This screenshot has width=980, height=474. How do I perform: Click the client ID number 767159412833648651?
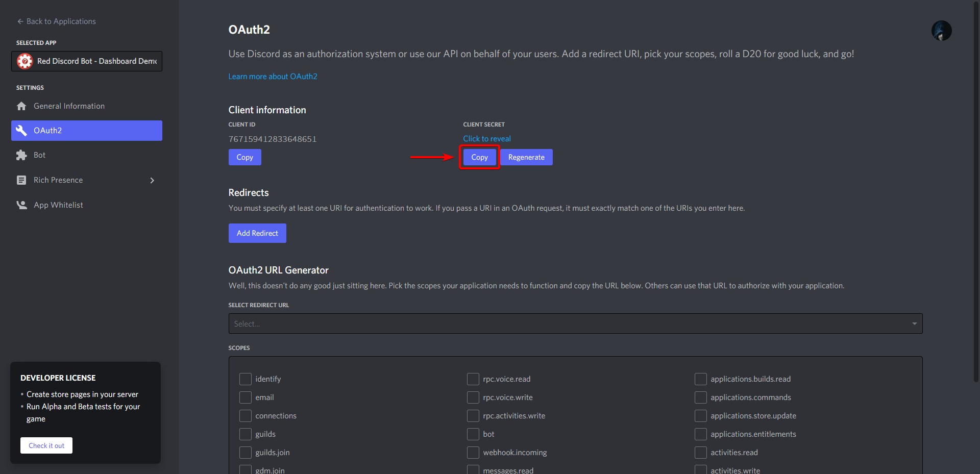[x=273, y=139]
